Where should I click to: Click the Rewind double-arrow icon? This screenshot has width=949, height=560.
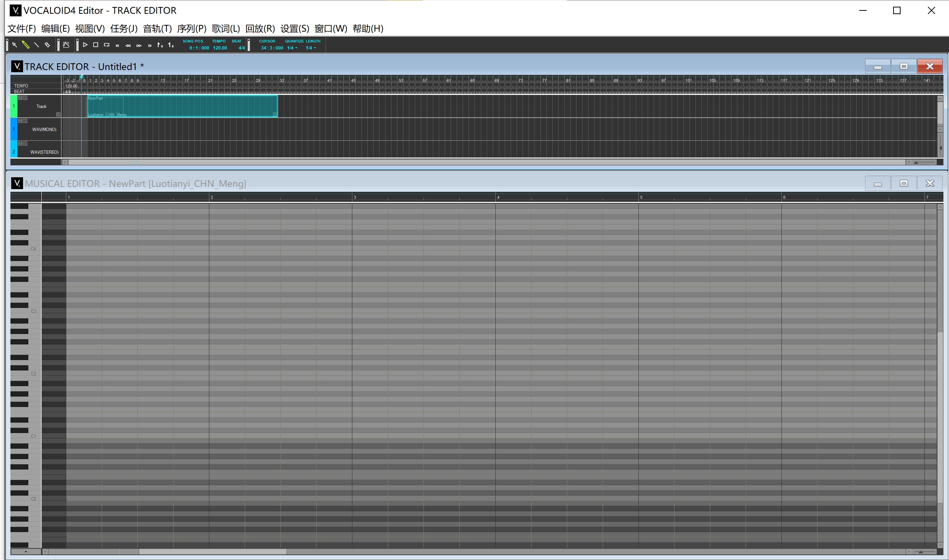point(128,45)
